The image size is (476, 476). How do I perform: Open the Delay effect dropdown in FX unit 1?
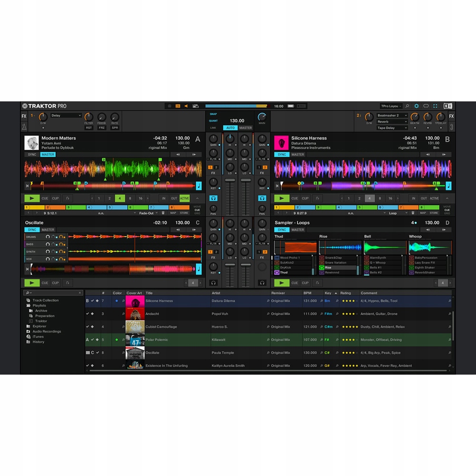point(66,115)
